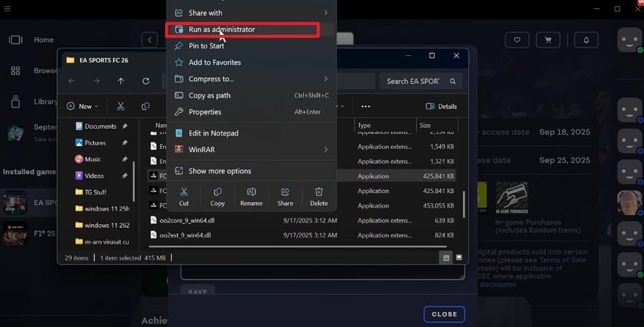Open the Share with submenu

(x=252, y=13)
